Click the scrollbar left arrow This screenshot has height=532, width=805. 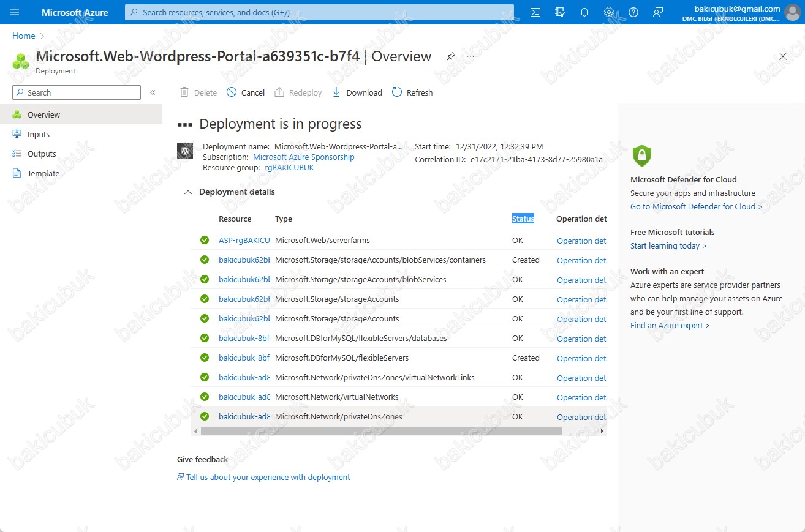coord(196,431)
